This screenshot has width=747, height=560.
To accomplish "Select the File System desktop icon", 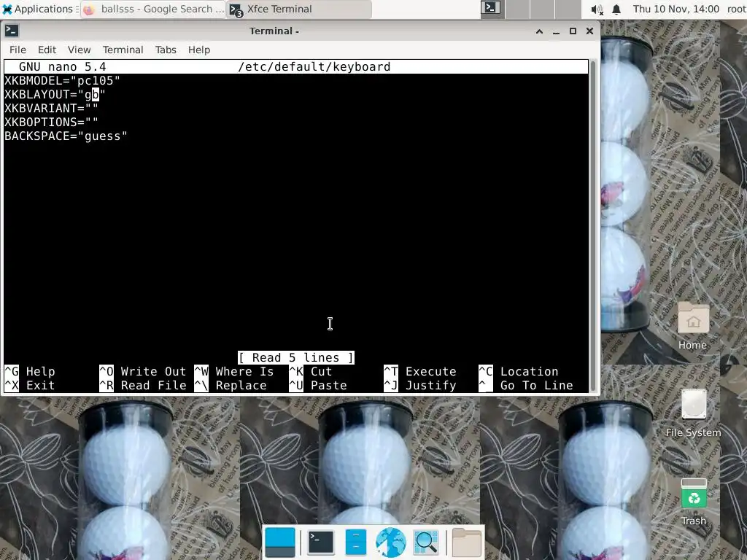I will (x=693, y=413).
